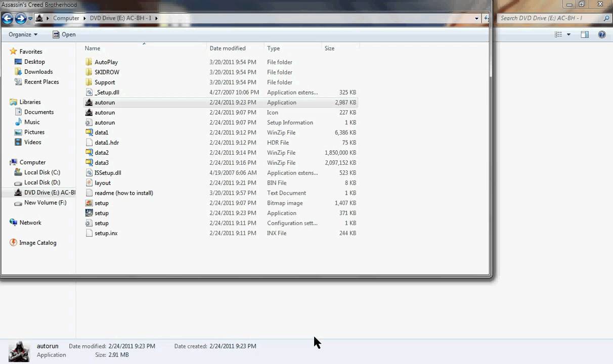Click the readme text document icon
Screen dimensions: 613x364
89,193
